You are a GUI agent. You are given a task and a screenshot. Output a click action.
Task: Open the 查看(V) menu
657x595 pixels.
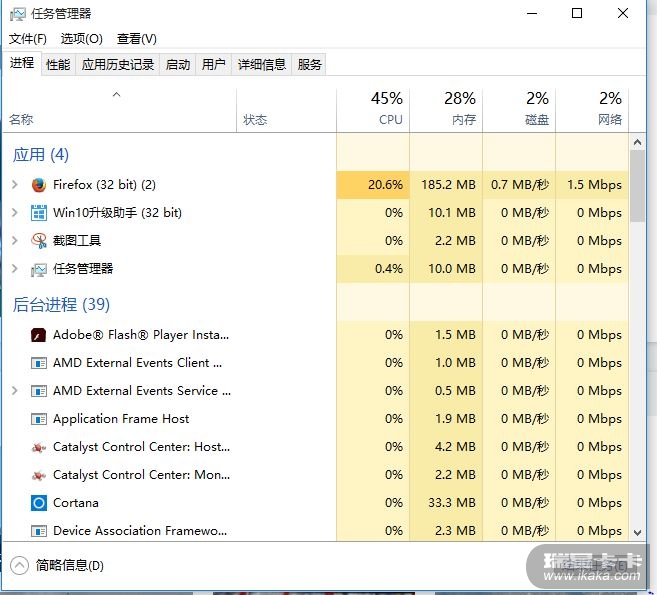pyautogui.click(x=137, y=39)
